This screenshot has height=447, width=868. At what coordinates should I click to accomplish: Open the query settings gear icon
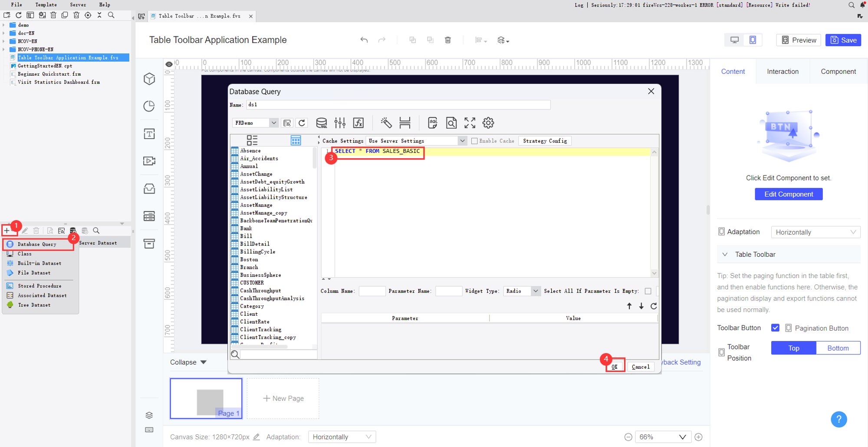(488, 123)
